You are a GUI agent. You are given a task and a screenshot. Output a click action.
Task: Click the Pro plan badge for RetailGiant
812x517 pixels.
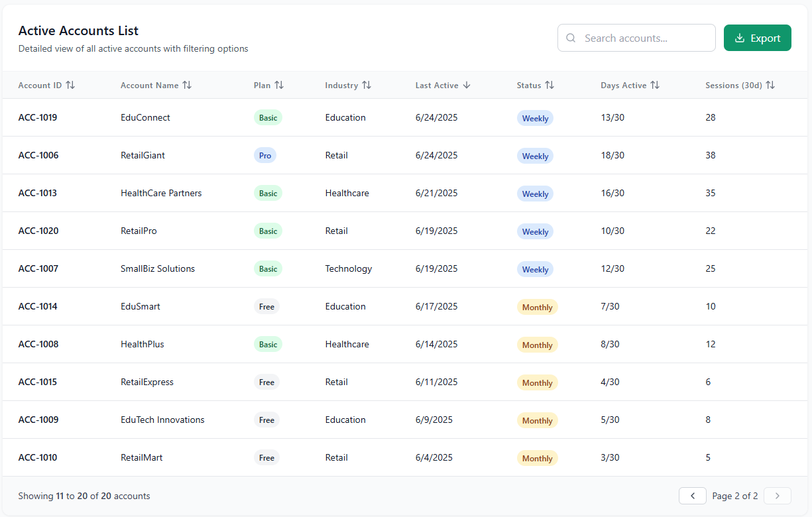pos(265,155)
